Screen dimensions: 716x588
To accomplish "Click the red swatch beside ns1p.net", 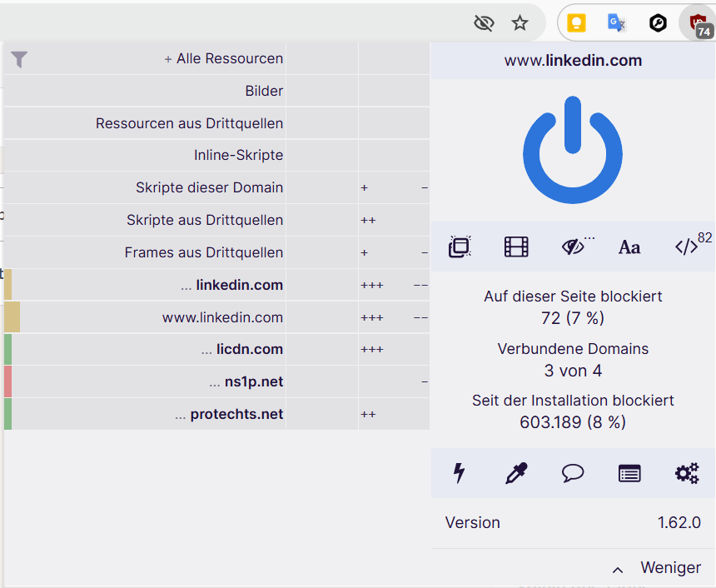I will pos(7,381).
